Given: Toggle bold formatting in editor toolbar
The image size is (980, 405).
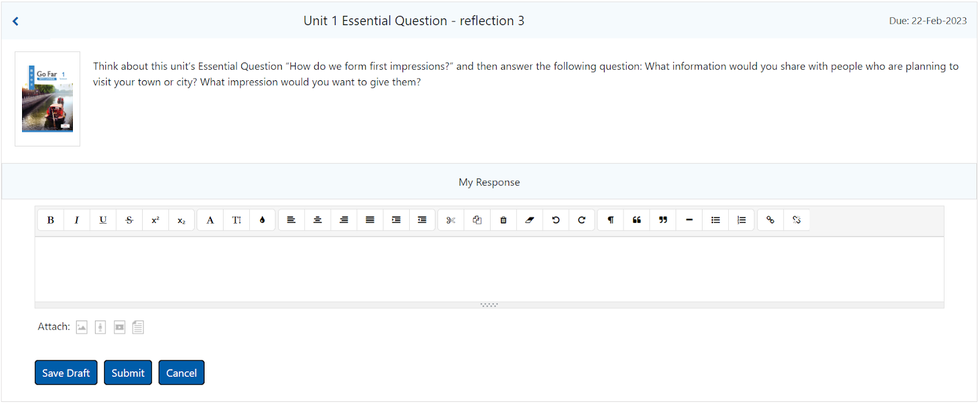Looking at the screenshot, I should click(x=51, y=220).
